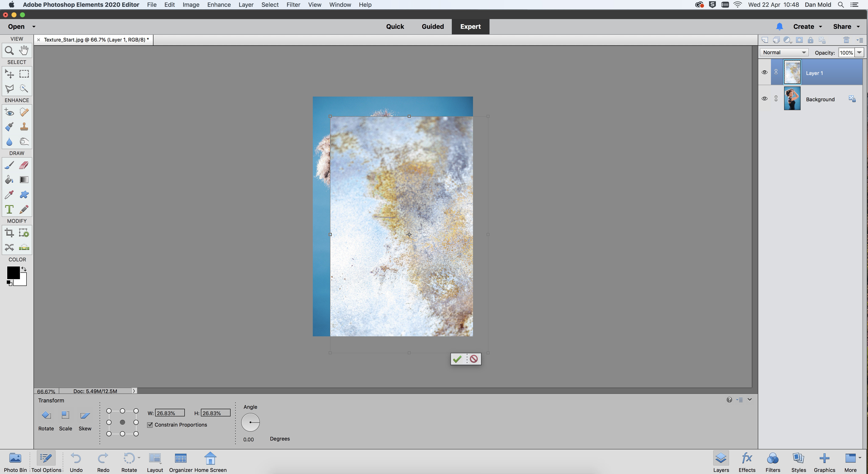The image size is (868, 474).
Task: Choose the Horizontal Type tool
Action: coord(9,209)
